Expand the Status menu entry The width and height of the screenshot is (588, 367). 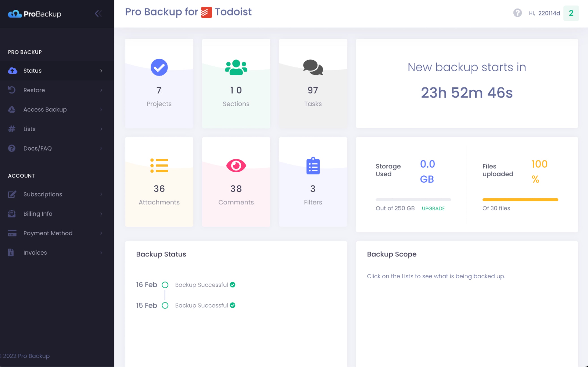pos(101,71)
